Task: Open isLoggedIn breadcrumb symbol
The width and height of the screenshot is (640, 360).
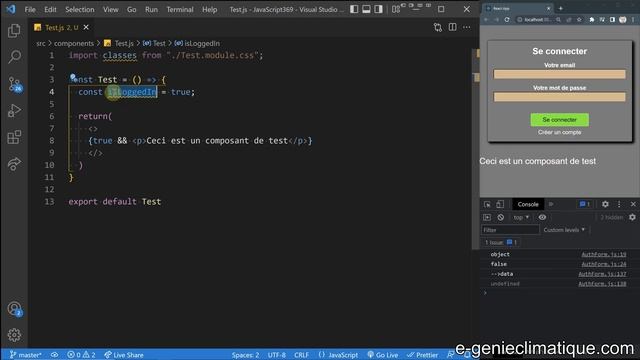Action: (x=198, y=43)
